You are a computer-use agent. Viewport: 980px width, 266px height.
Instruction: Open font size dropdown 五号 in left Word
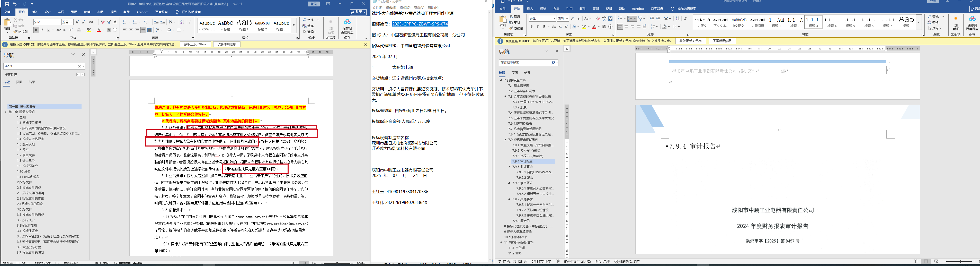[x=72, y=22]
